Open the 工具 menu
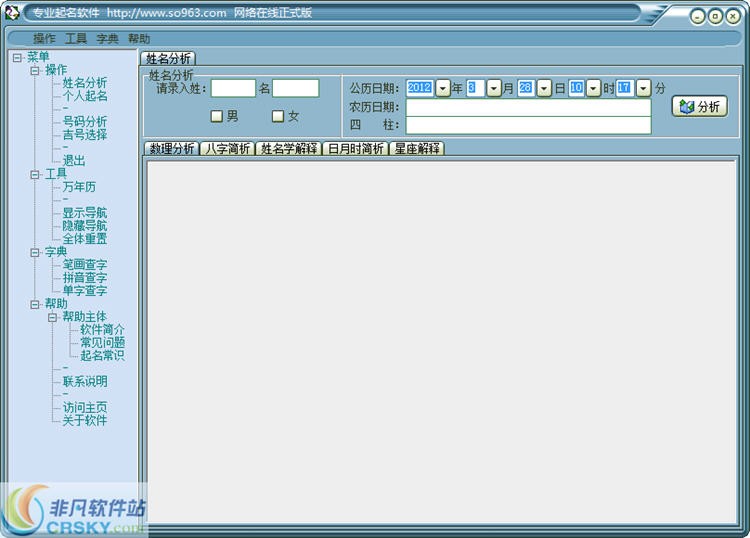Image resolution: width=750 pixels, height=538 pixels. tap(76, 39)
